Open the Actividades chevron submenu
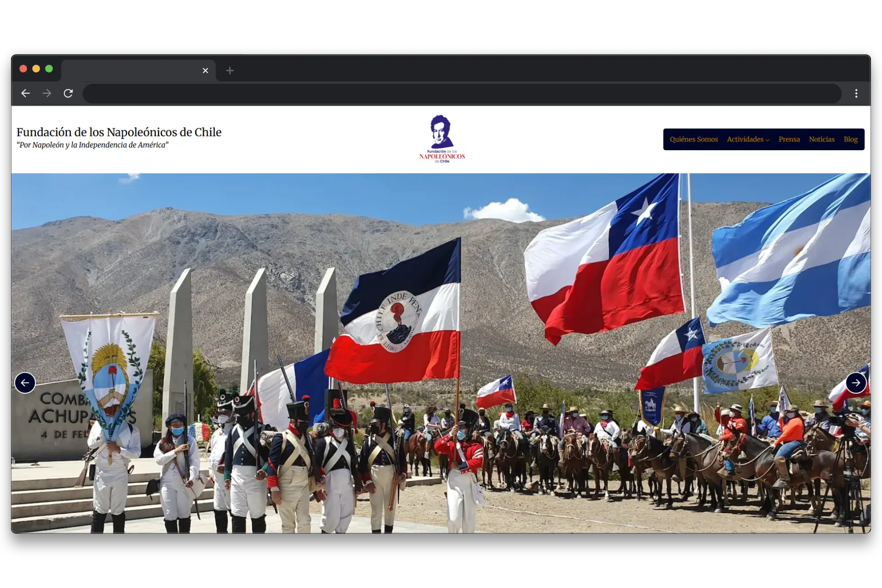The width and height of the screenshot is (882, 588). pos(768,140)
